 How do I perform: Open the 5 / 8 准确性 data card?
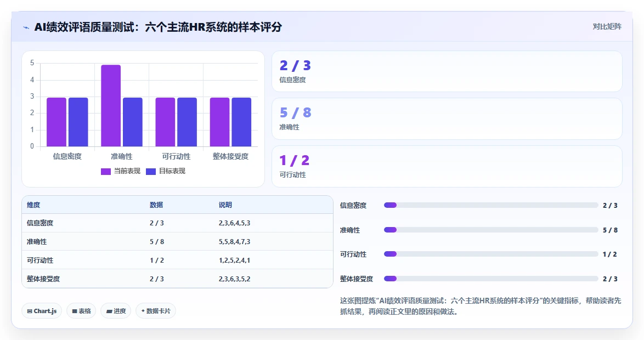pyautogui.click(x=447, y=118)
